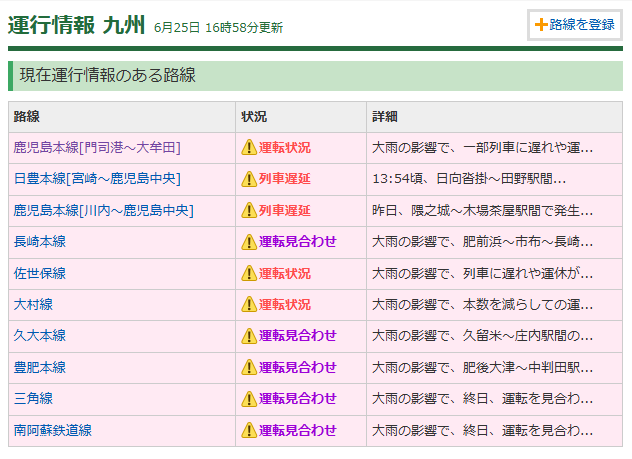Click the 6月25日 16時58分更新 timestamp
This screenshot has width=632, height=459.
click(218, 28)
